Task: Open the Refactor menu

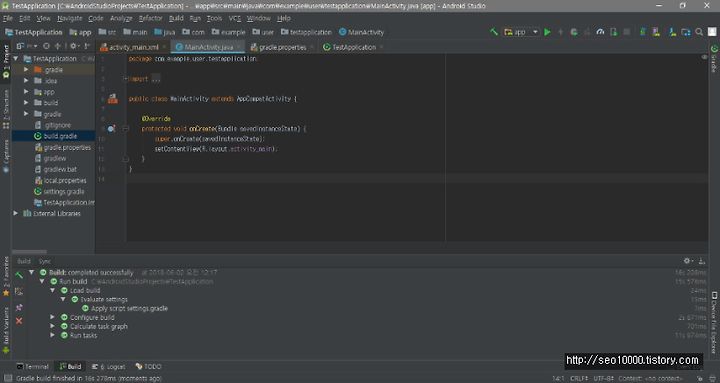Action: [x=151, y=18]
